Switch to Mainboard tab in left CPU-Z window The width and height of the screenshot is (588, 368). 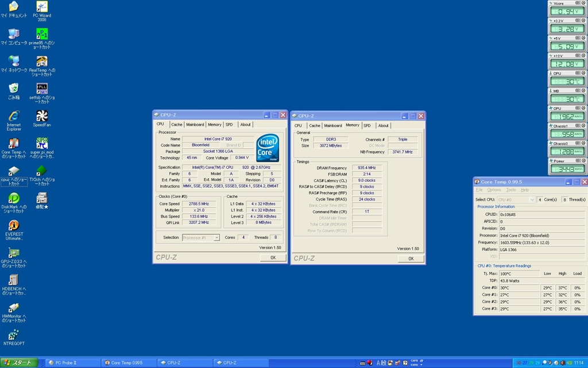point(195,125)
